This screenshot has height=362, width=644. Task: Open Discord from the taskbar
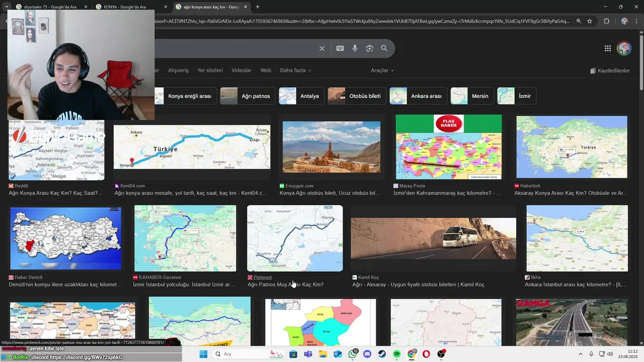(367, 354)
